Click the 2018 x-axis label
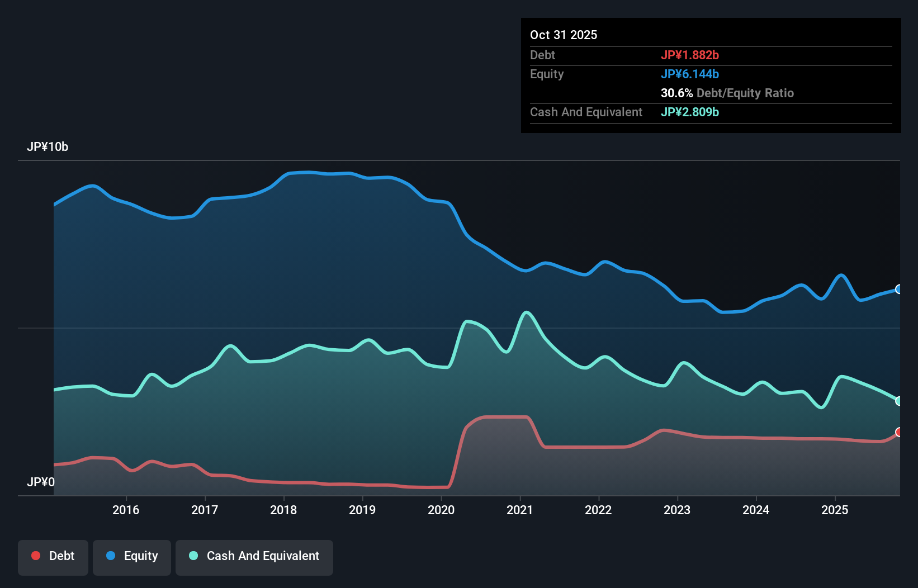The image size is (918, 588). click(283, 510)
